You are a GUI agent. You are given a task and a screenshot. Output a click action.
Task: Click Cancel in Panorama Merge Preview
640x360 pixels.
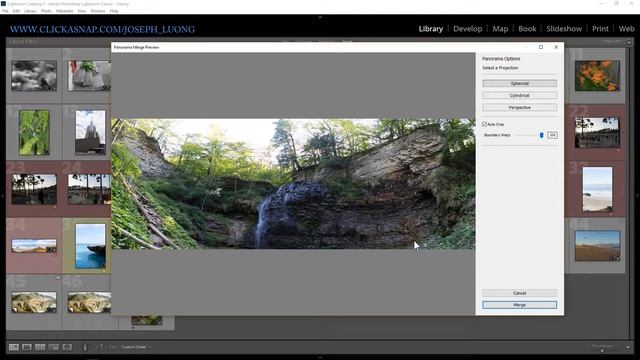pyautogui.click(x=519, y=293)
